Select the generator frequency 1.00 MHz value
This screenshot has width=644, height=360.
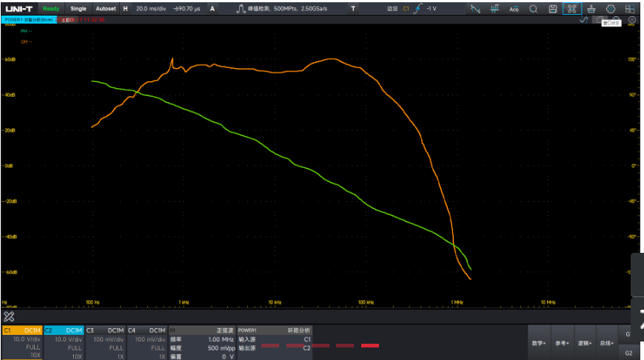pos(221,339)
